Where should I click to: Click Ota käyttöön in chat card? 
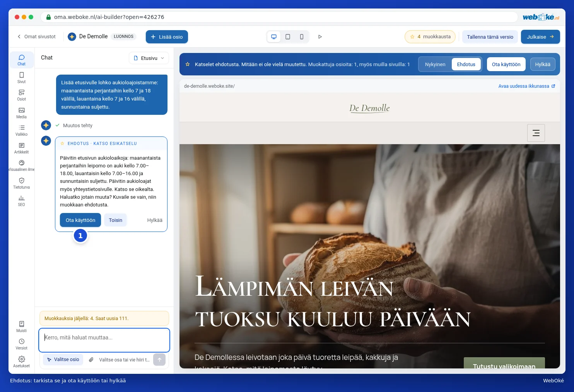click(80, 220)
